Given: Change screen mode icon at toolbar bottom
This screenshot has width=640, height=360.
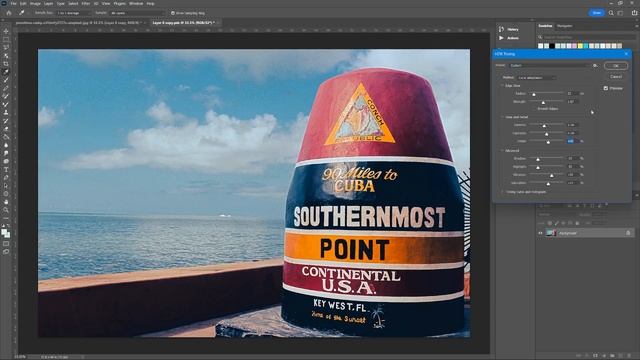Looking at the screenshot, I should coord(6,252).
